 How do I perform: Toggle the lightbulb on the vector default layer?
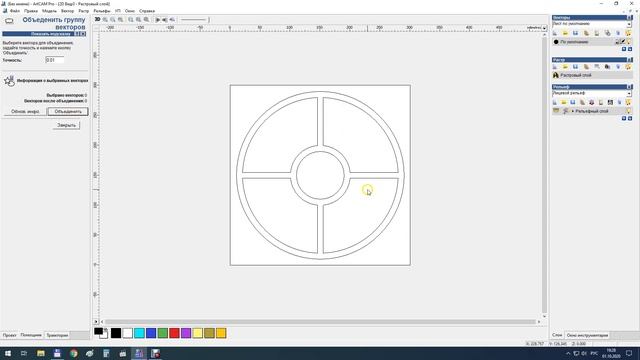[x=629, y=42]
